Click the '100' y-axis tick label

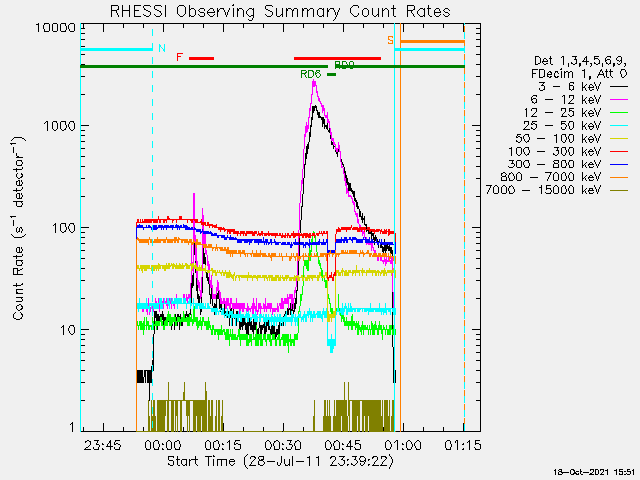(x=64, y=228)
